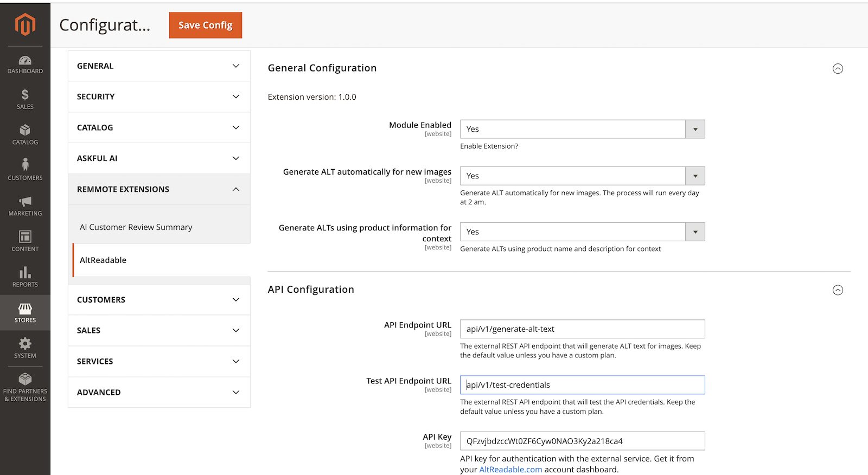Collapse the REMMOTE EXTENSIONS group
868x475 pixels.
pos(159,189)
